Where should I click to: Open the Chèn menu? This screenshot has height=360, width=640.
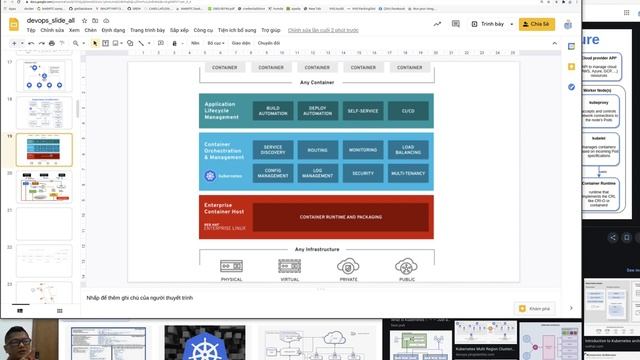pos(91,30)
